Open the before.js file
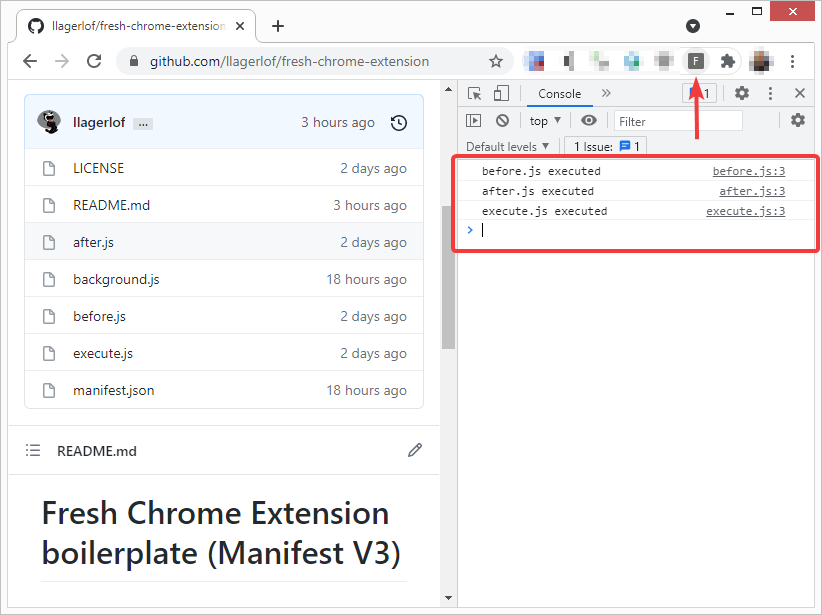Image resolution: width=822 pixels, height=615 pixels. tap(99, 316)
